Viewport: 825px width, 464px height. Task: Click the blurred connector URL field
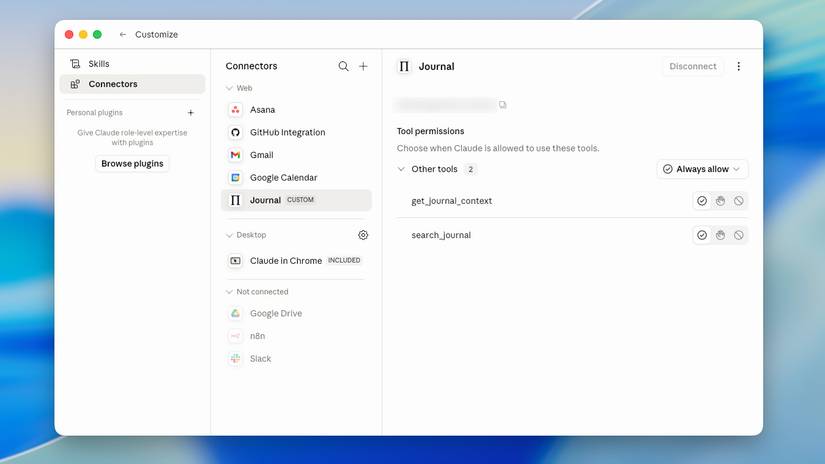click(445, 105)
